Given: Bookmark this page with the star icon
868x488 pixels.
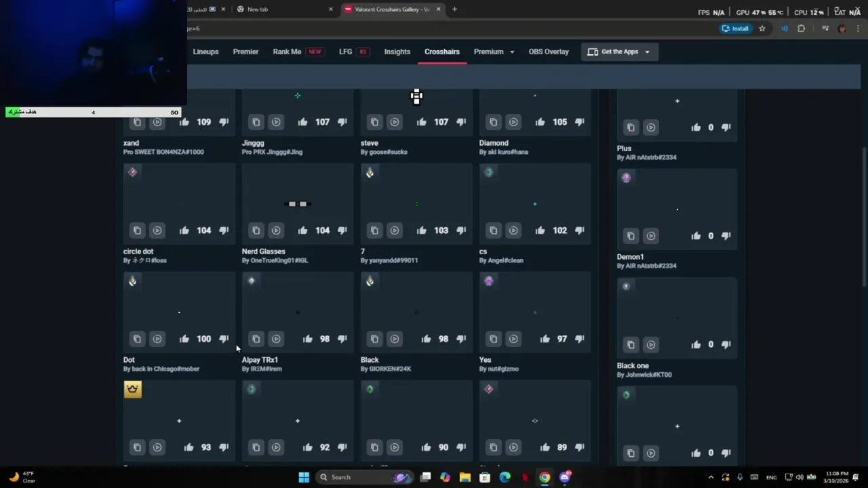Looking at the screenshot, I should tap(762, 28).
